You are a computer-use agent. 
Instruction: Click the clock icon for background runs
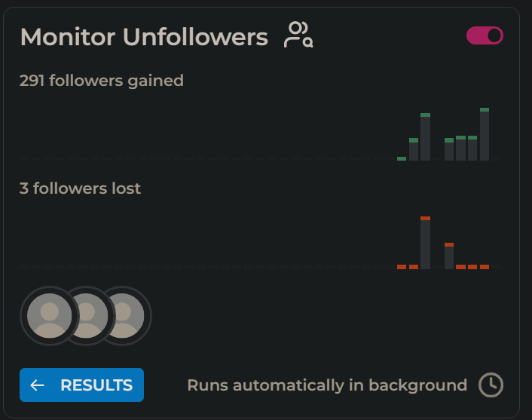click(x=491, y=385)
